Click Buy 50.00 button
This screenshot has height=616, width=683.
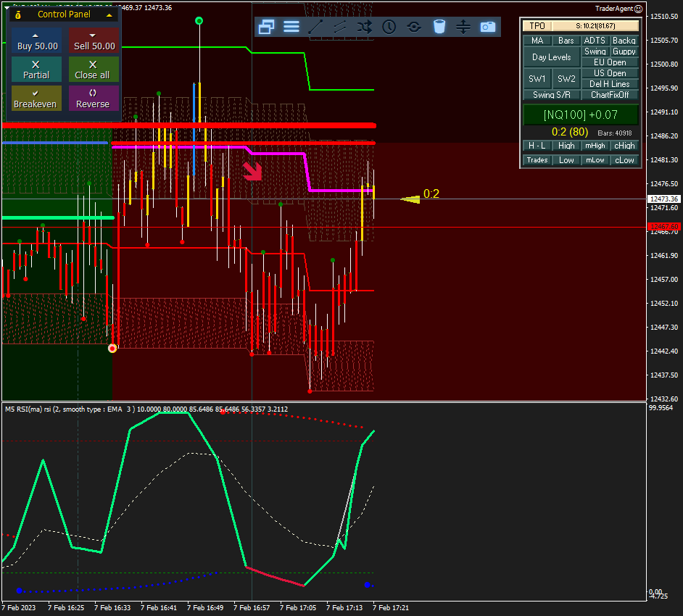[x=37, y=41]
